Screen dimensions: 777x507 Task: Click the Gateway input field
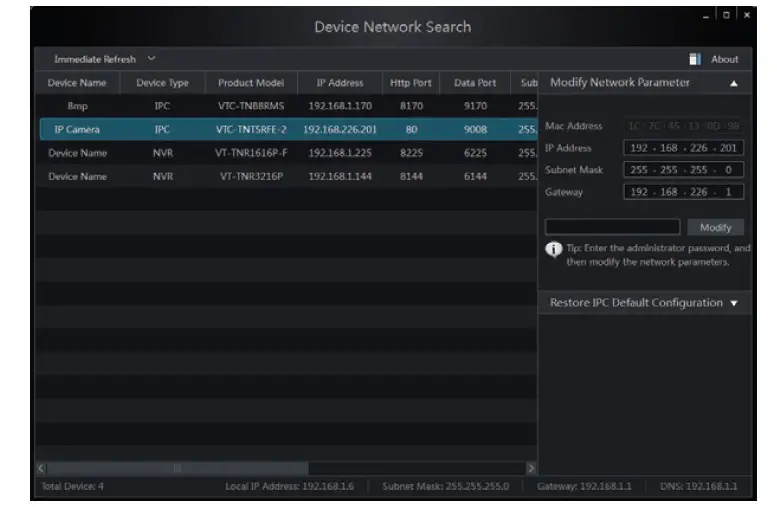pos(684,190)
